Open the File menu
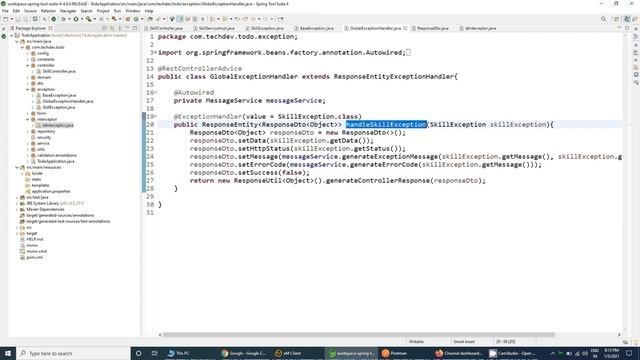The height and width of the screenshot is (360, 640). point(5,11)
